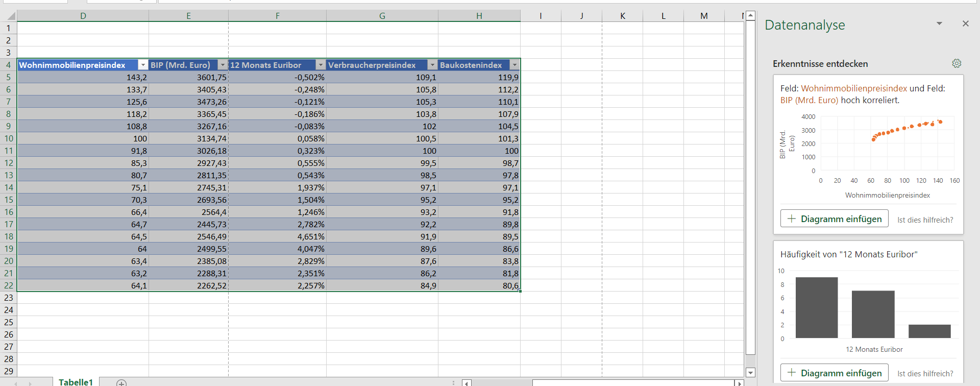Click the vertical scrollbar up arrow

[x=750, y=15]
